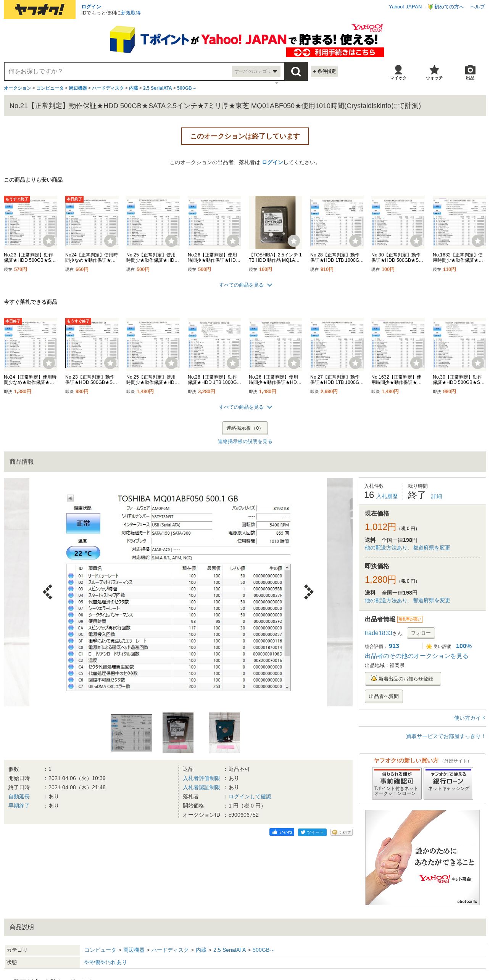Viewport: 490px width, 980px height.
Task: Select the HDD front photo thumbnail
Action: [x=178, y=733]
